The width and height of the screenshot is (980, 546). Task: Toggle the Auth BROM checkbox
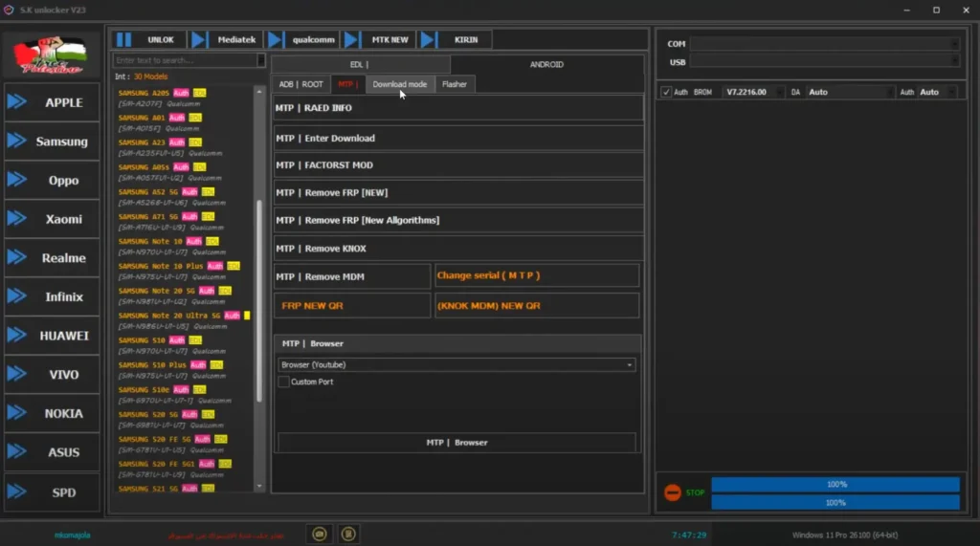pyautogui.click(x=666, y=93)
